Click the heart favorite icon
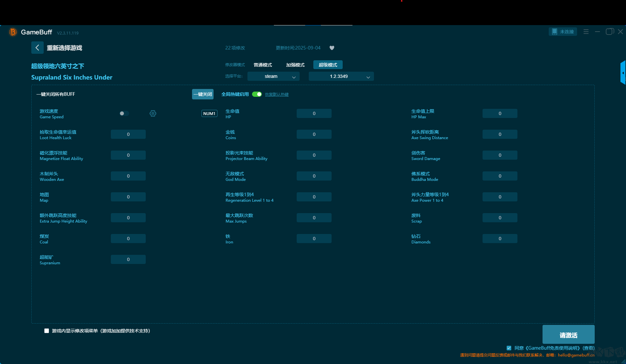626x364 pixels. pos(332,48)
